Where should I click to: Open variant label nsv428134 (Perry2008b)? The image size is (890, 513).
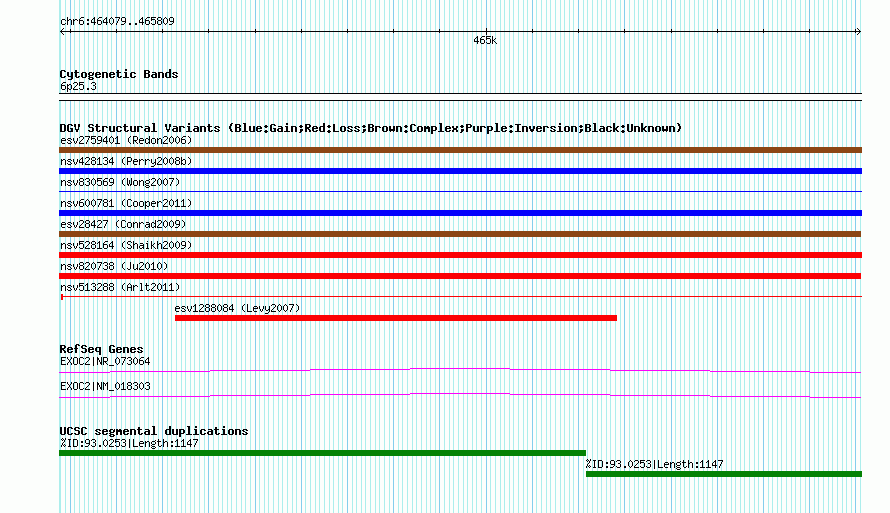pos(126,161)
